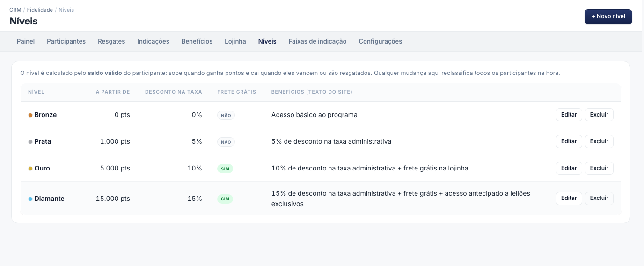Click the CRM breadcrumb link
Image resolution: width=644 pixels, height=266 pixels.
(x=15, y=10)
